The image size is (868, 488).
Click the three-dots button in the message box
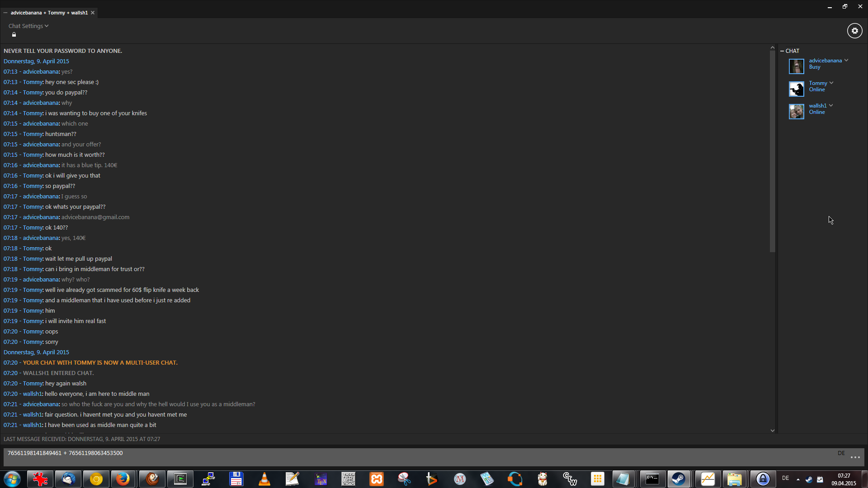tap(855, 457)
